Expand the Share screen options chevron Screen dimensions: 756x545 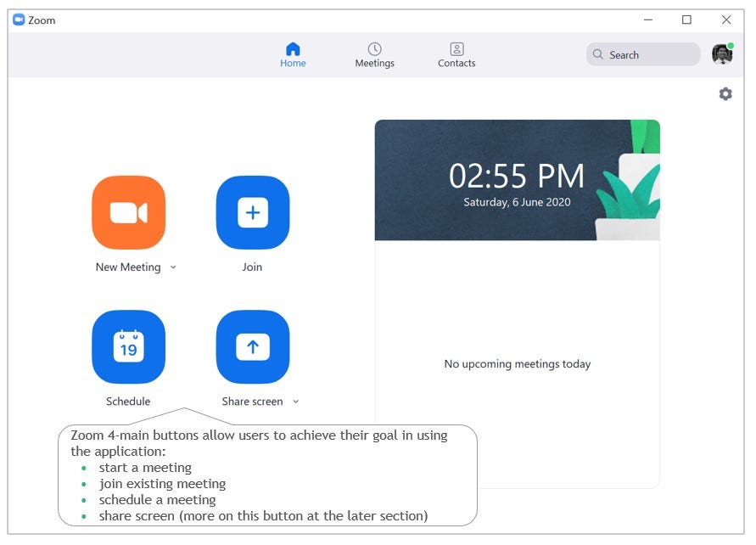(294, 402)
